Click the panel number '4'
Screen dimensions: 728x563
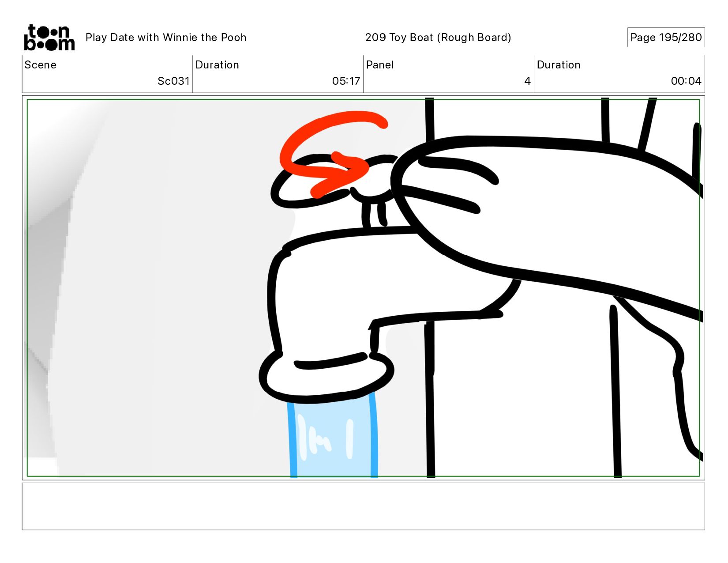[x=527, y=81]
